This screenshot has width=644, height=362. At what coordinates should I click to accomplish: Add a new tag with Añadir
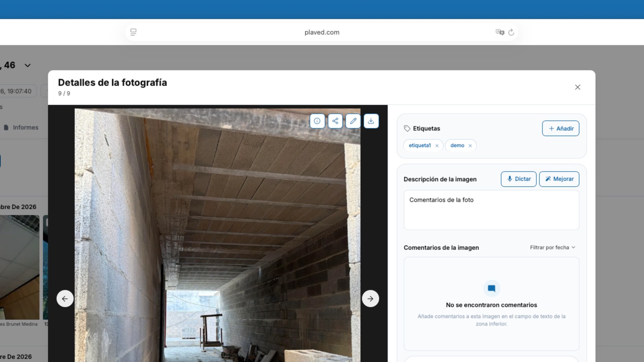click(561, 129)
